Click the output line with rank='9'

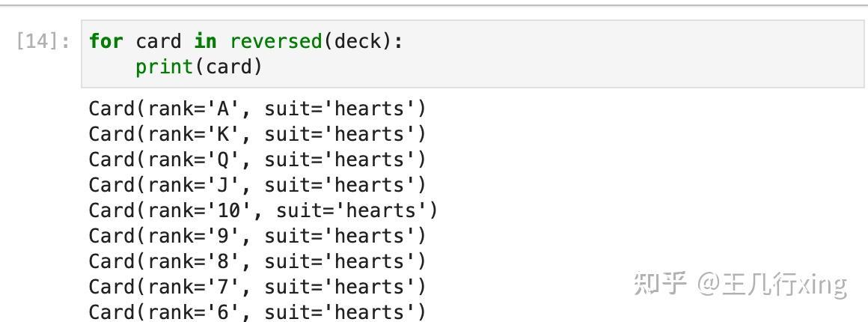[257, 236]
